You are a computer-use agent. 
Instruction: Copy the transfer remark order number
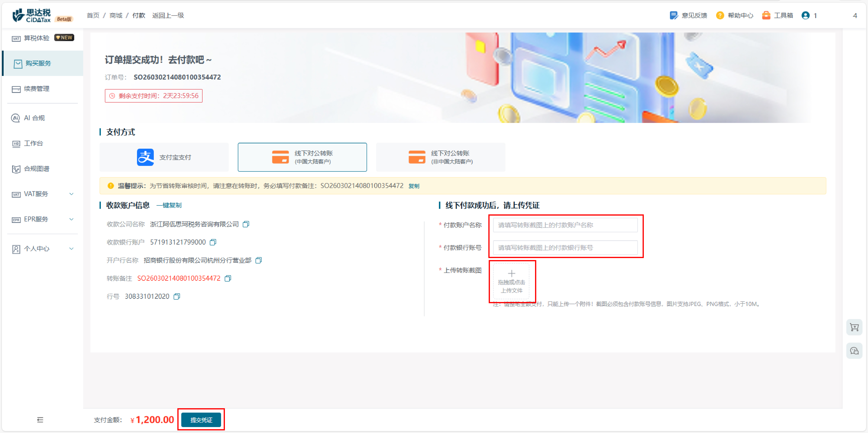pyautogui.click(x=228, y=278)
